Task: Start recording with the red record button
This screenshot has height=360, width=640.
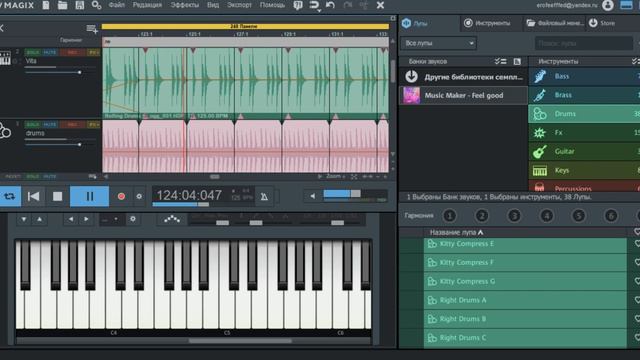Action: click(x=121, y=196)
